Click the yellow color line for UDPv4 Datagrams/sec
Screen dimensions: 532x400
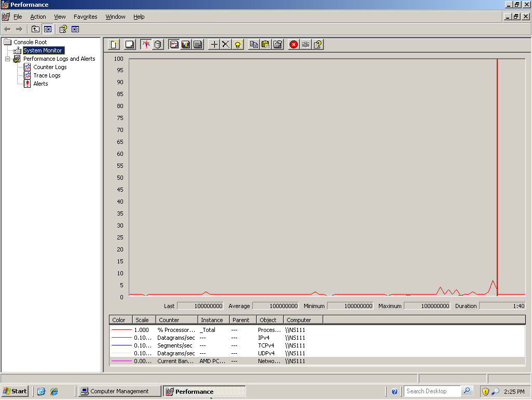pos(121,353)
